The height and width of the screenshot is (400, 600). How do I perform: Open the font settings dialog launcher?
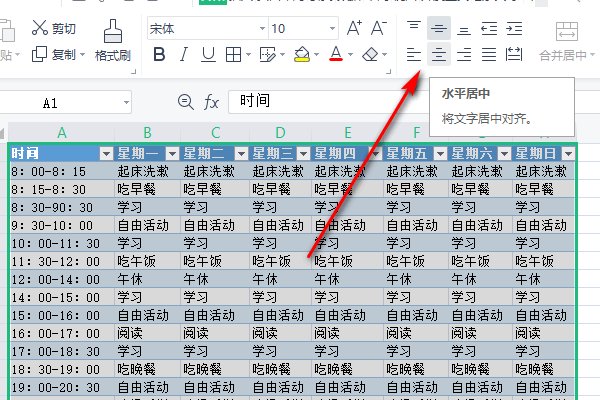389,71
